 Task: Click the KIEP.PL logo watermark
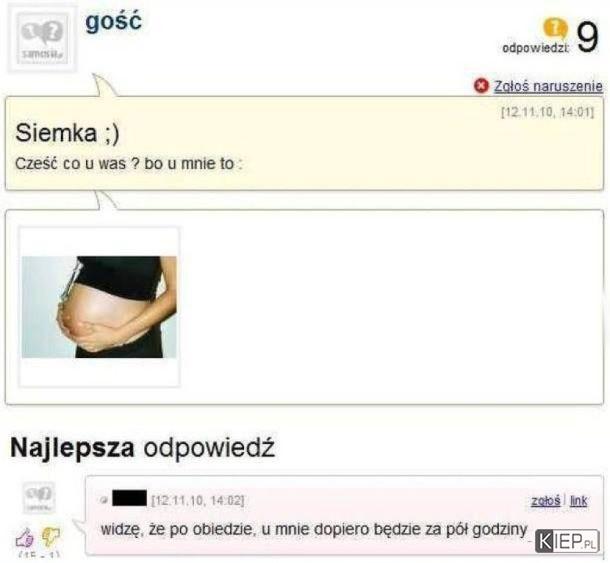pyautogui.click(x=566, y=541)
